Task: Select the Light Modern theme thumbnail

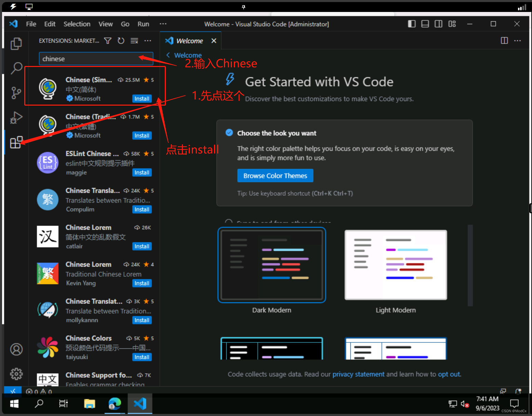Action: 396,265
